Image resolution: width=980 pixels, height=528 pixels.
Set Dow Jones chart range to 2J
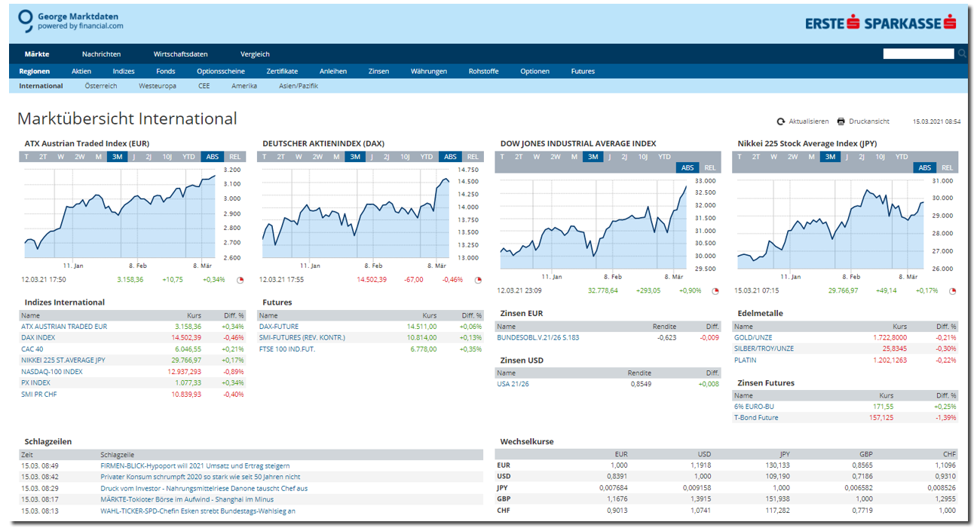(624, 157)
